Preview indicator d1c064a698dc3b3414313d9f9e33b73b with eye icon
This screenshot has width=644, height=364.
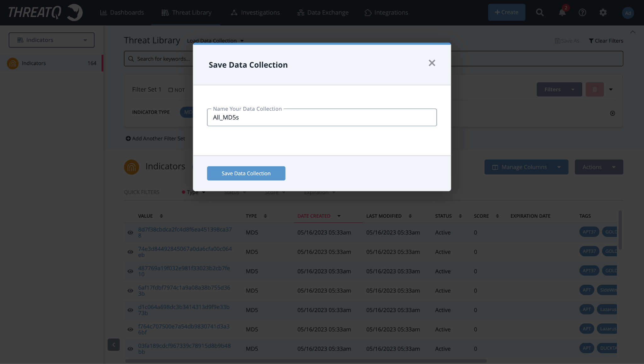pos(130,310)
